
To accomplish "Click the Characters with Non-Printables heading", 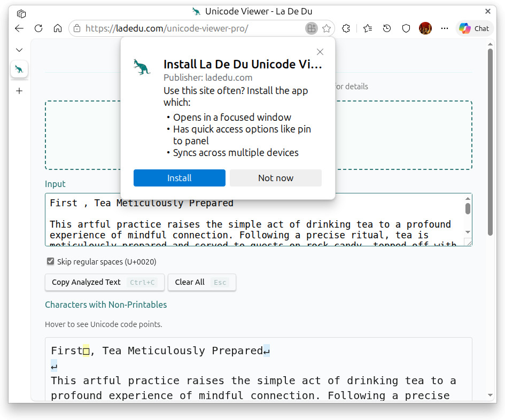I will [x=106, y=305].
